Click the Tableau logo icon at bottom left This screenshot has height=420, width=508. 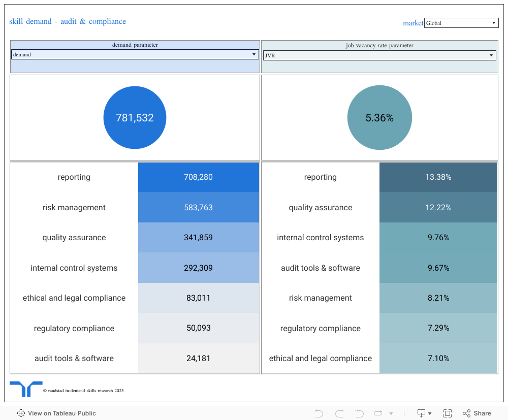pyautogui.click(x=21, y=413)
